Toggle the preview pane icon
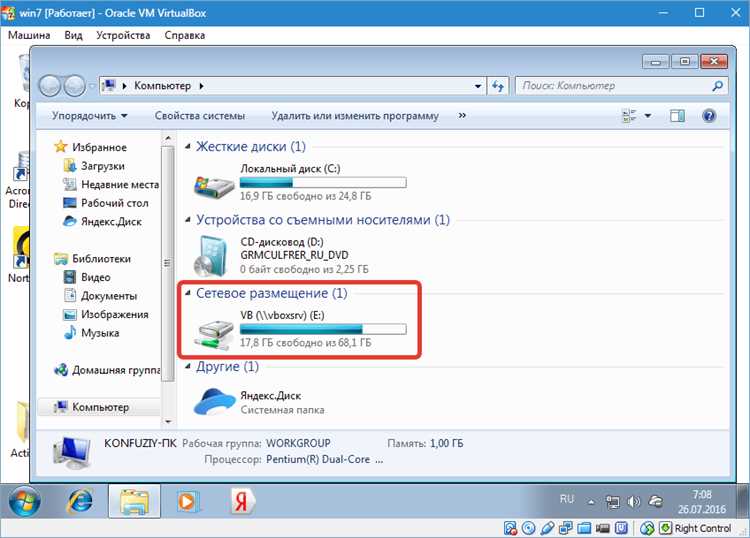 (677, 116)
